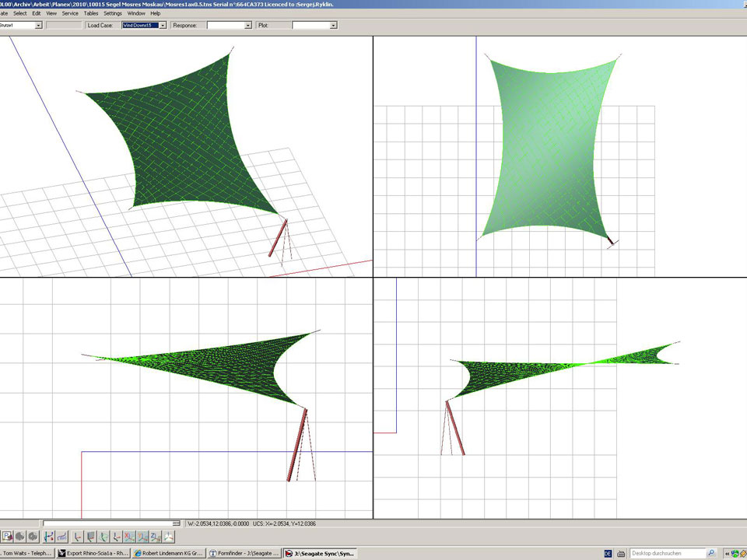Screen dimensions: 747x560
Task: Click the Desktop search magnifier icon
Action: pos(711,553)
